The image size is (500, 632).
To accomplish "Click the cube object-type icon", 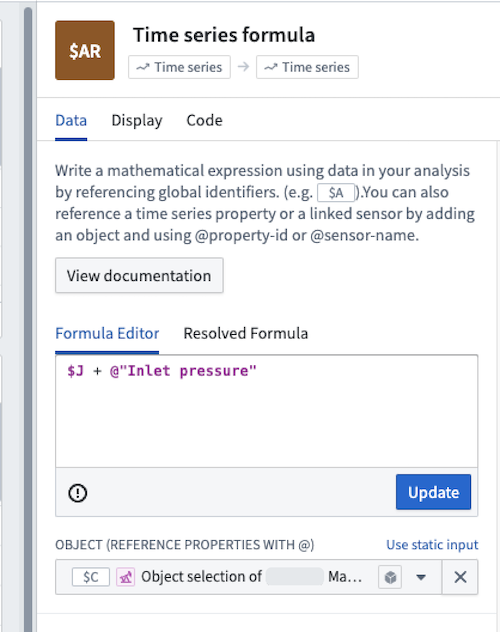I will click(390, 577).
